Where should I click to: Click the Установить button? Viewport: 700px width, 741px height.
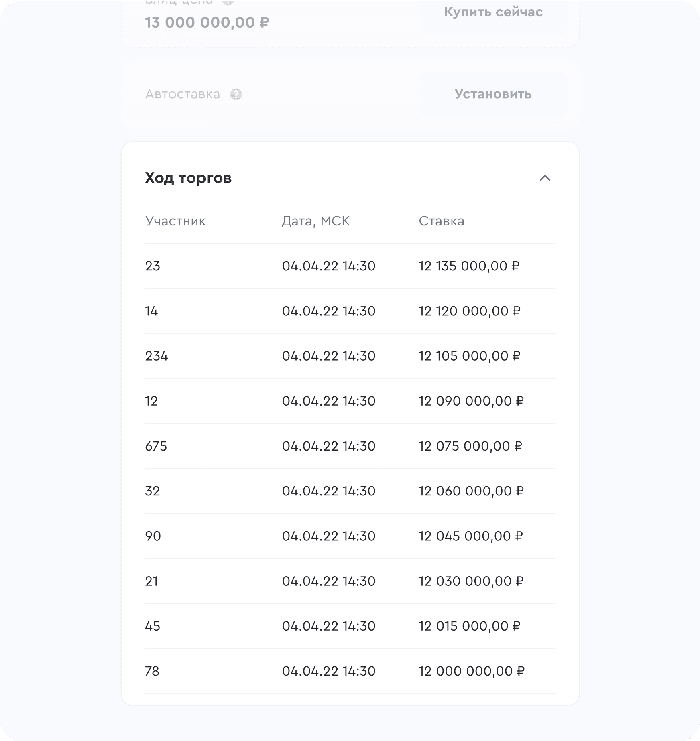(493, 94)
